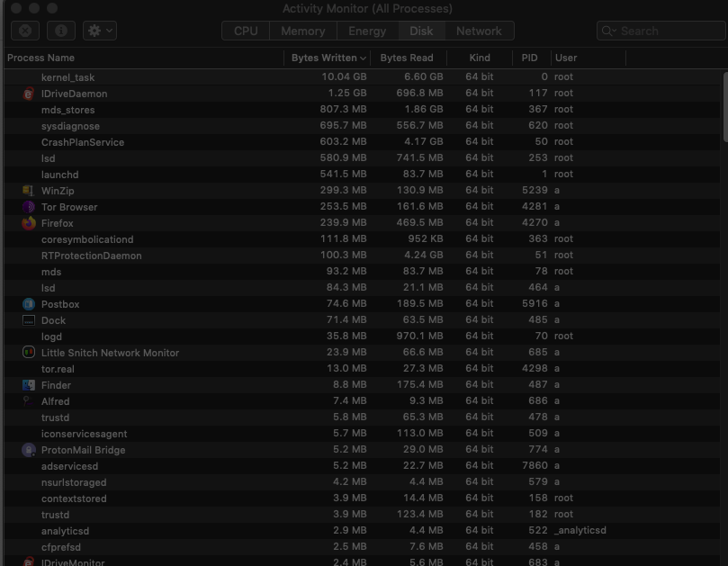Select the launchd process

point(362,175)
